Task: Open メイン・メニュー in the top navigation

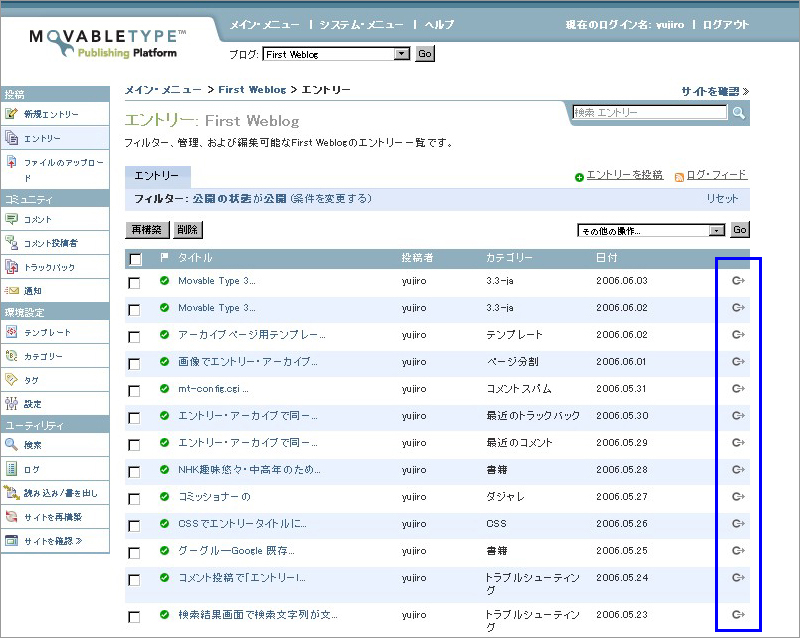Action: click(x=264, y=24)
